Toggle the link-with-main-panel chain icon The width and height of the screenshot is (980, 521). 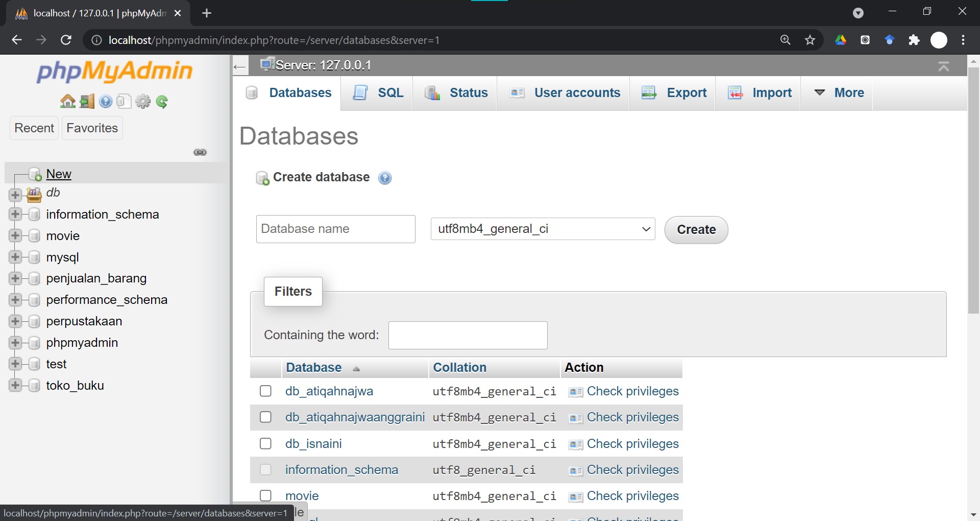(200, 152)
